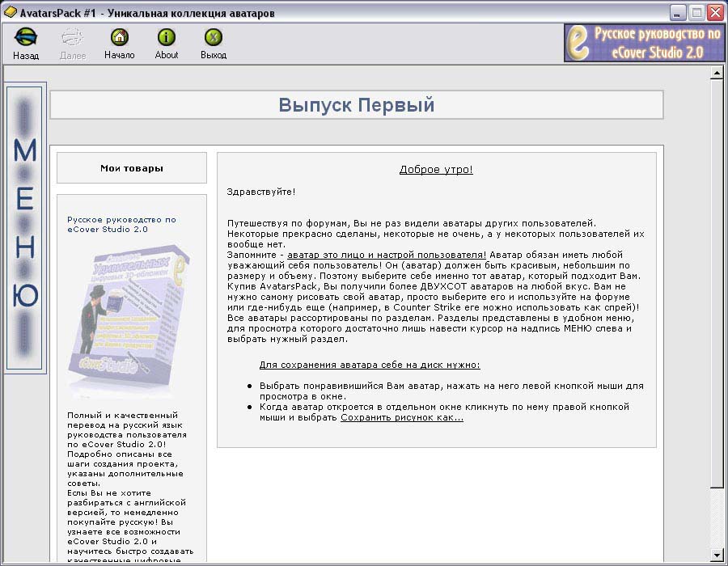Screen dimensions: 728x566
Task: Click the Выпуск Первый title banner
Action: coord(356,105)
